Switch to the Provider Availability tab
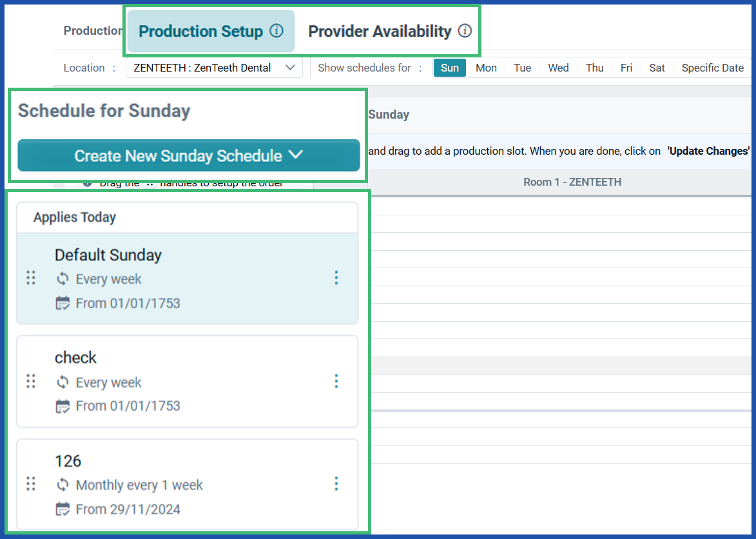 380,31
